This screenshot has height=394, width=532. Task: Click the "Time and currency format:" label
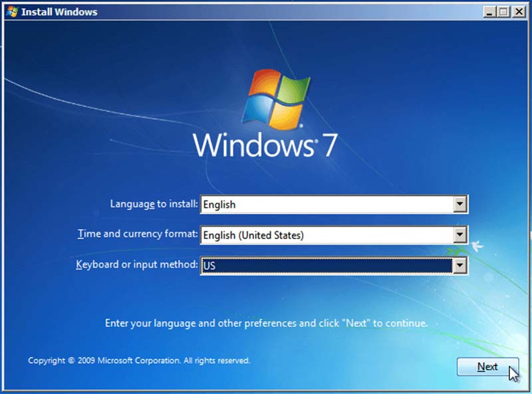point(138,234)
